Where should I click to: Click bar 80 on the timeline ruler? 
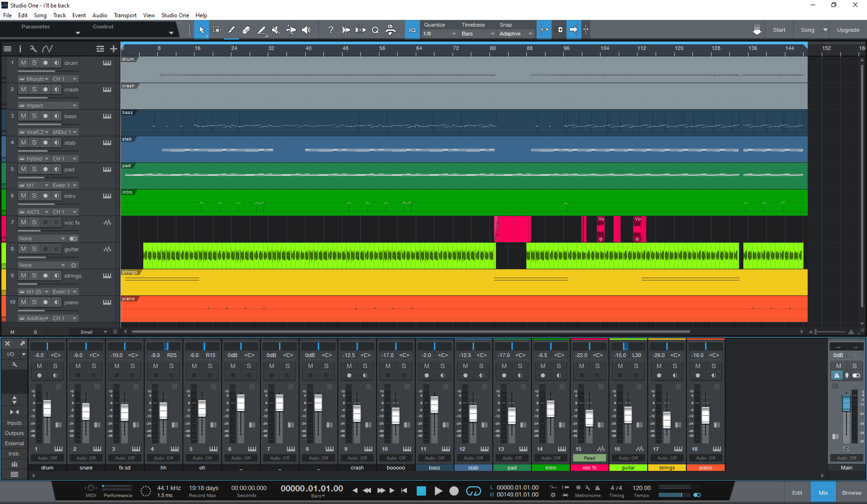(x=493, y=49)
